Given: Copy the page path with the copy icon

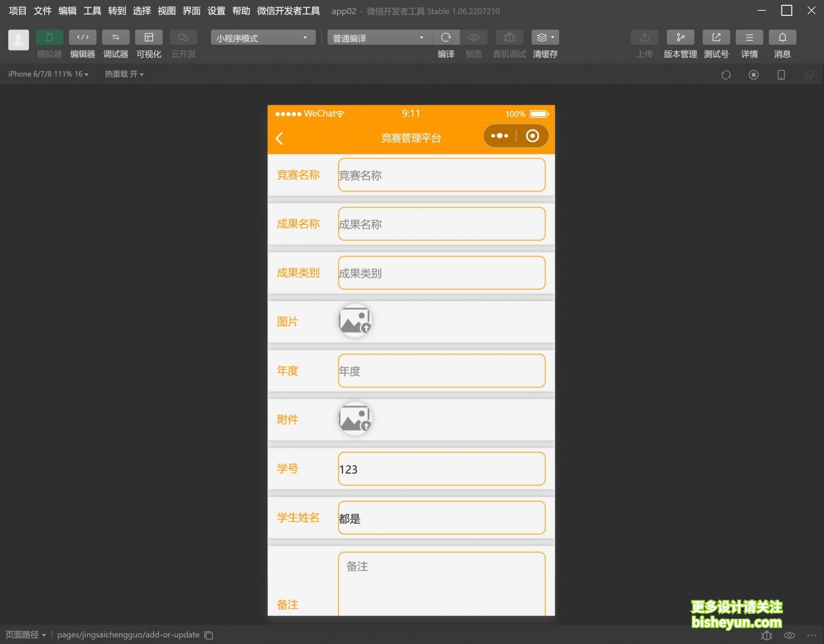Looking at the screenshot, I should [208, 635].
